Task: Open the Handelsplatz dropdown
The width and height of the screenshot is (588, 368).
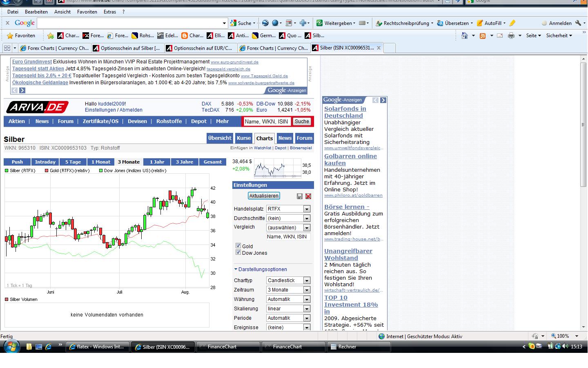Action: (x=288, y=209)
